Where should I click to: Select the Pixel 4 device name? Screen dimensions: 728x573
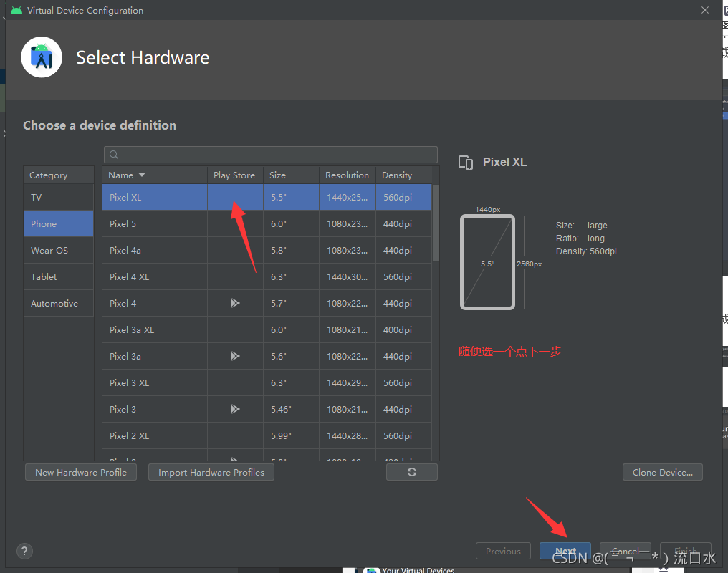[123, 303]
